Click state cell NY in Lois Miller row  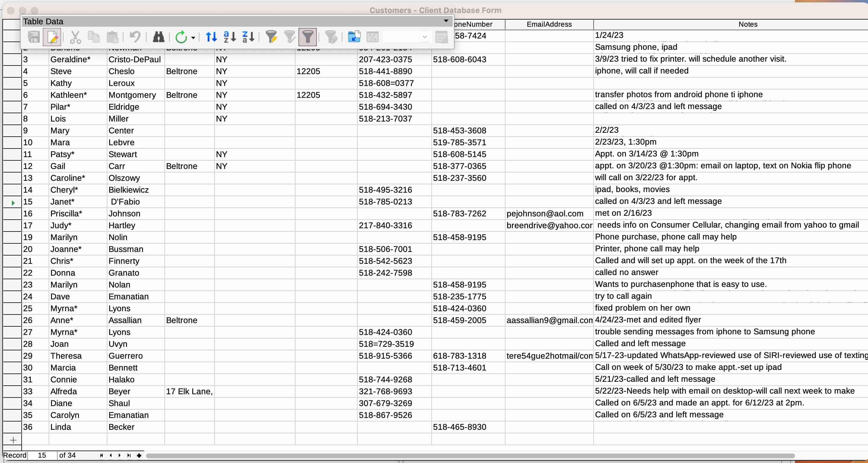[x=255, y=119]
